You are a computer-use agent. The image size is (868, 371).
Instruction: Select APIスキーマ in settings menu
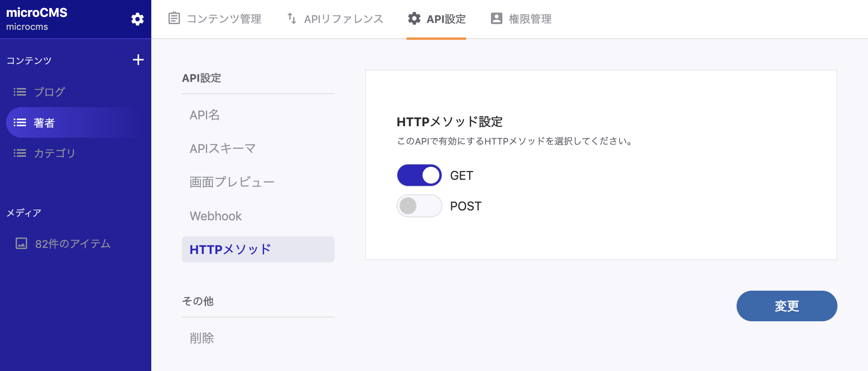(x=223, y=148)
